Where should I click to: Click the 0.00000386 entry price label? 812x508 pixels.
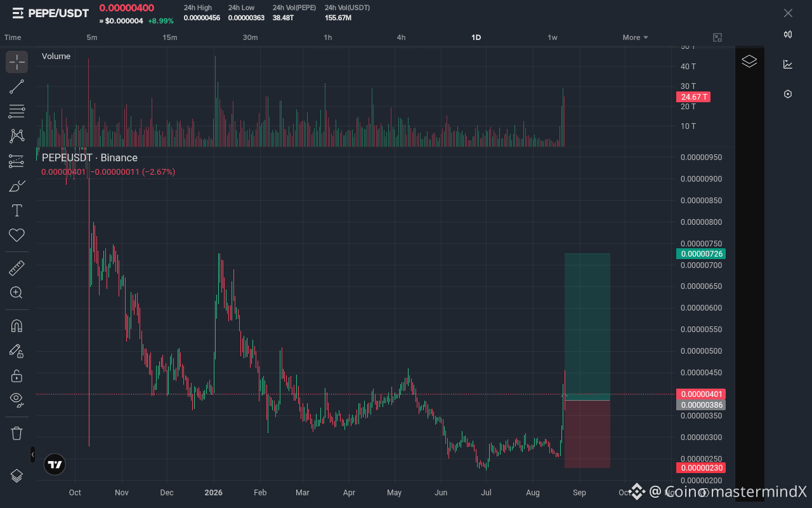pyautogui.click(x=701, y=405)
